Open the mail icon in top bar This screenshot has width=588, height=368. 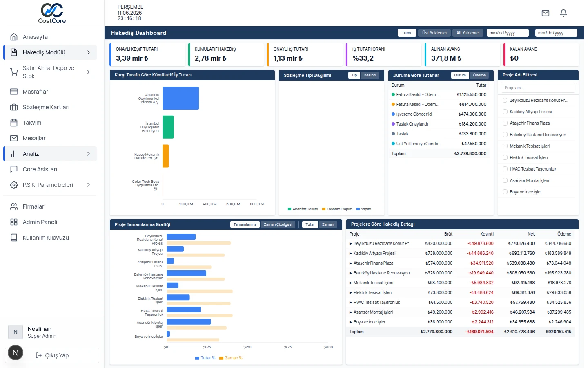tap(546, 13)
